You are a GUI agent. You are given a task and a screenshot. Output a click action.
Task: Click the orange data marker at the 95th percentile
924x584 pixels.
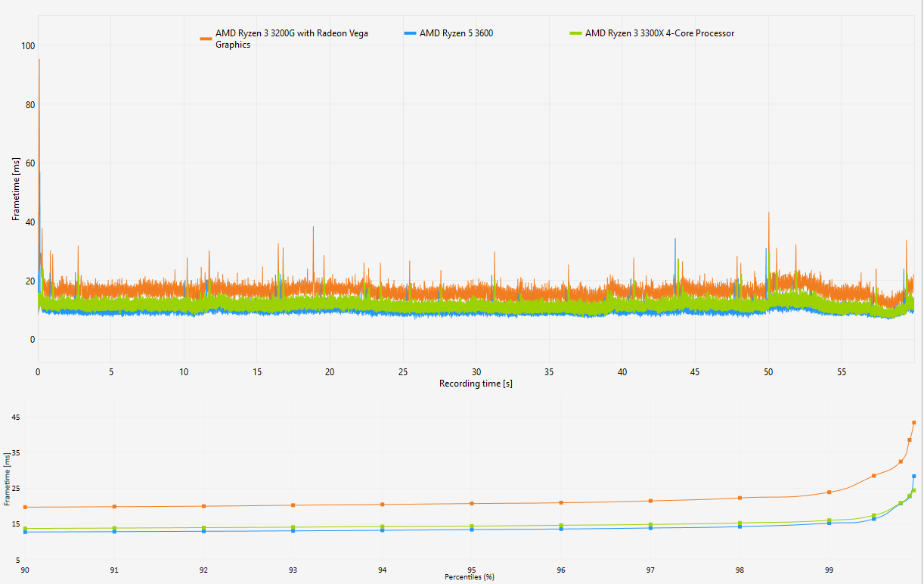[472, 504]
